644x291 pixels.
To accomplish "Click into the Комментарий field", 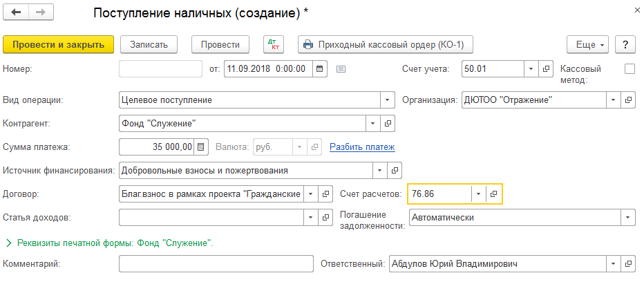I will click(216, 264).
